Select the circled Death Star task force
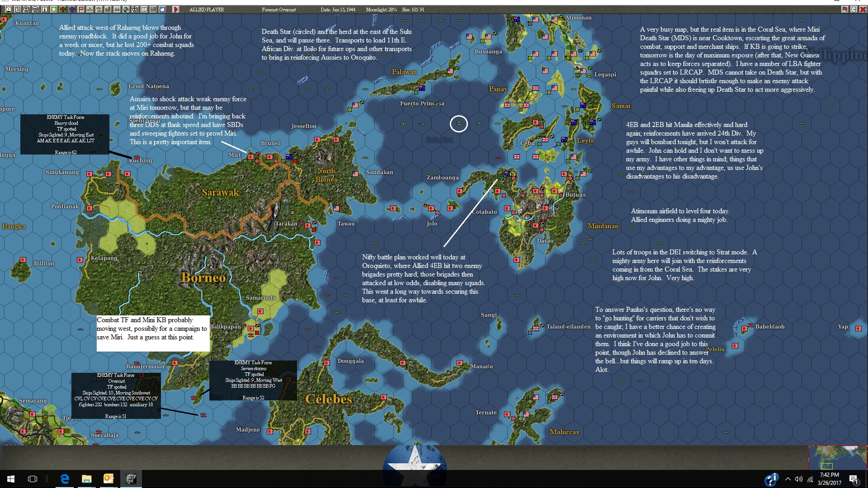Screen dimensions: 868x488 [459, 123]
